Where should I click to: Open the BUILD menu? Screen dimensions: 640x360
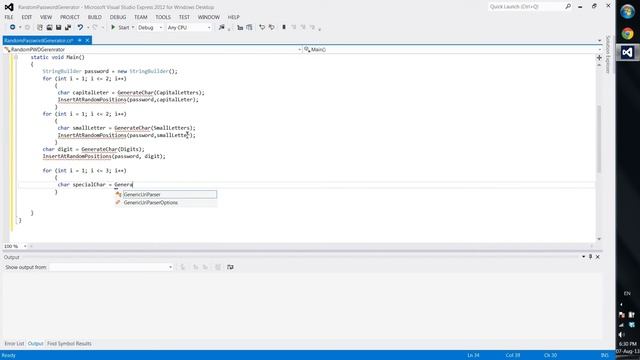coord(95,17)
